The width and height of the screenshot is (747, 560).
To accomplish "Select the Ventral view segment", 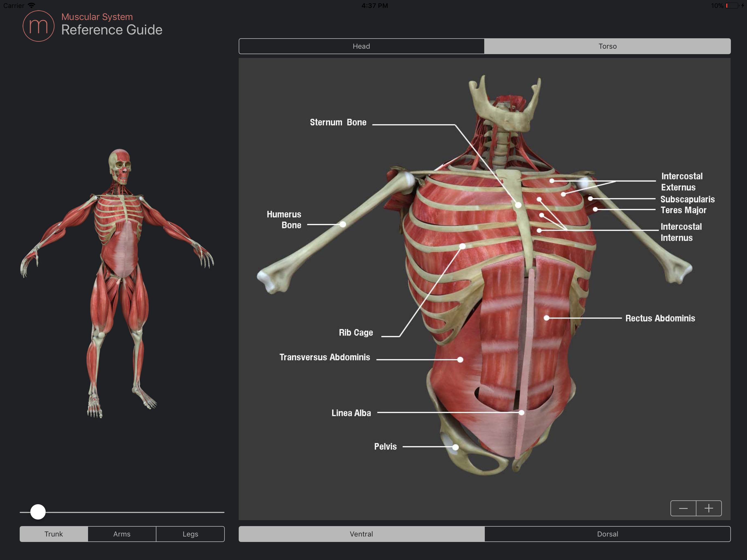I will tap(361, 534).
